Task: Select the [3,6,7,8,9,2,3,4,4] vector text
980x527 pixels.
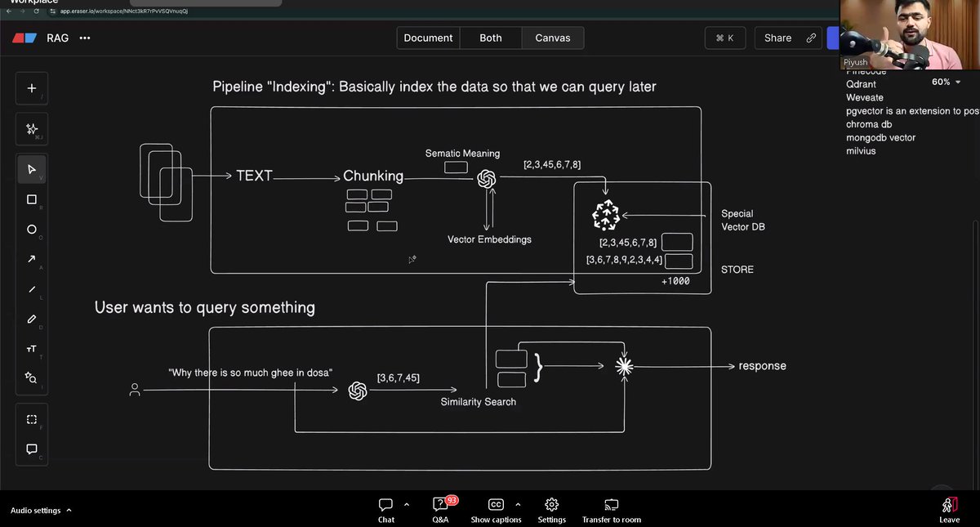Action: (x=625, y=260)
